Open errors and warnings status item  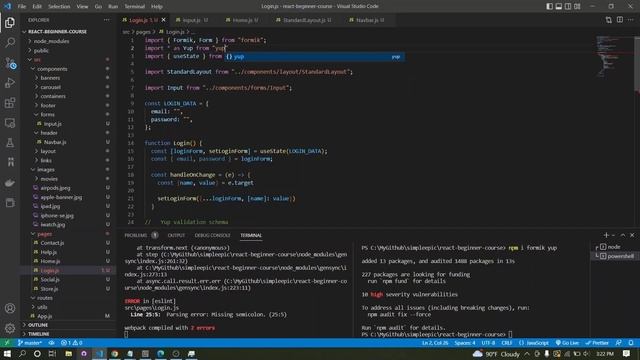click(x=72, y=343)
